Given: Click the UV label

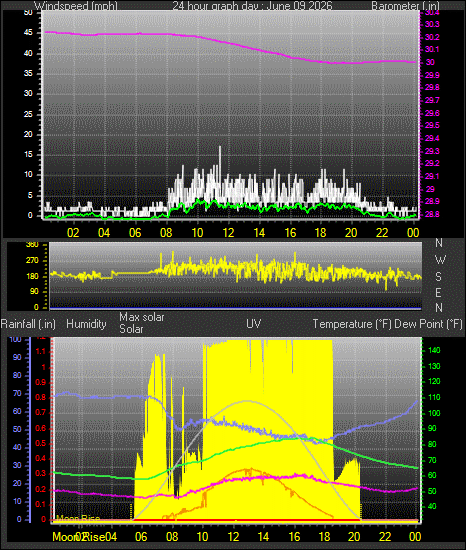Looking at the screenshot, I should click(x=254, y=323).
